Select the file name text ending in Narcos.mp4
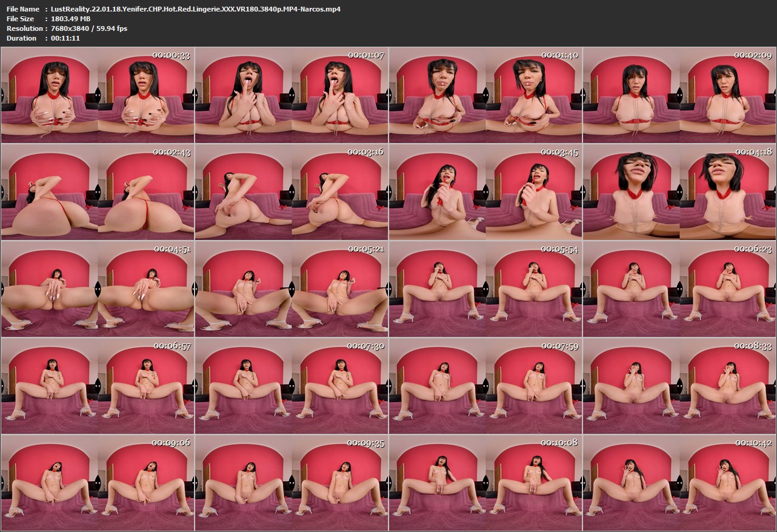Image resolution: width=777 pixels, height=532 pixels. tap(196, 9)
